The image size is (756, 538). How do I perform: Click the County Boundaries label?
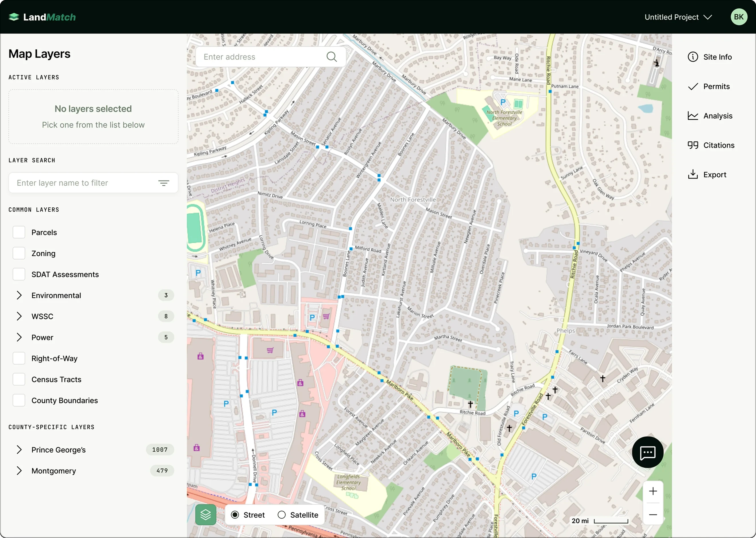click(x=64, y=400)
